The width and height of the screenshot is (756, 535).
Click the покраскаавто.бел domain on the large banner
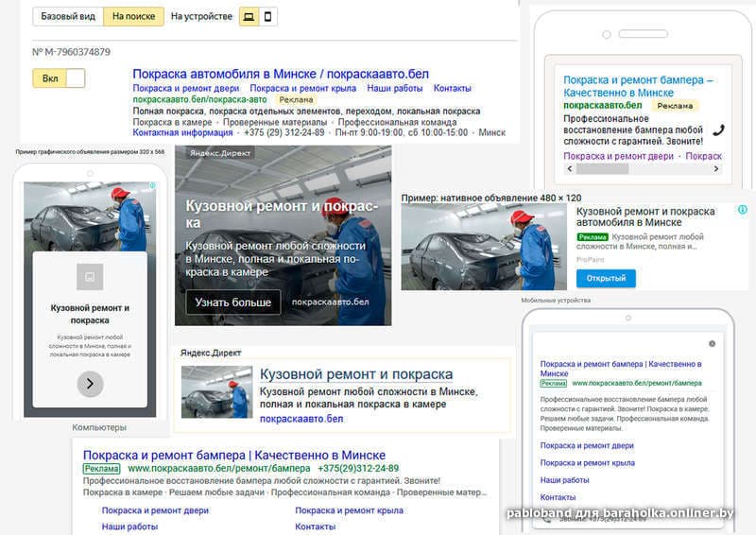[x=330, y=302]
